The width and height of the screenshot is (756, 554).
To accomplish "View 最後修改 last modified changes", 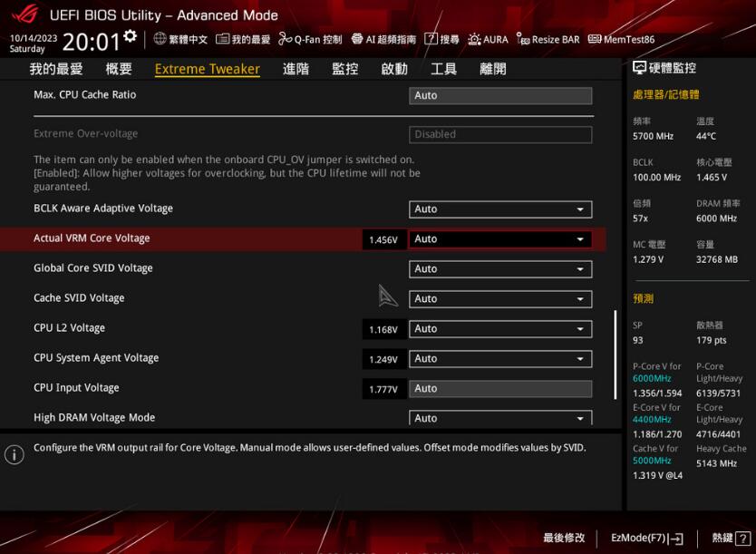I will tap(564, 537).
